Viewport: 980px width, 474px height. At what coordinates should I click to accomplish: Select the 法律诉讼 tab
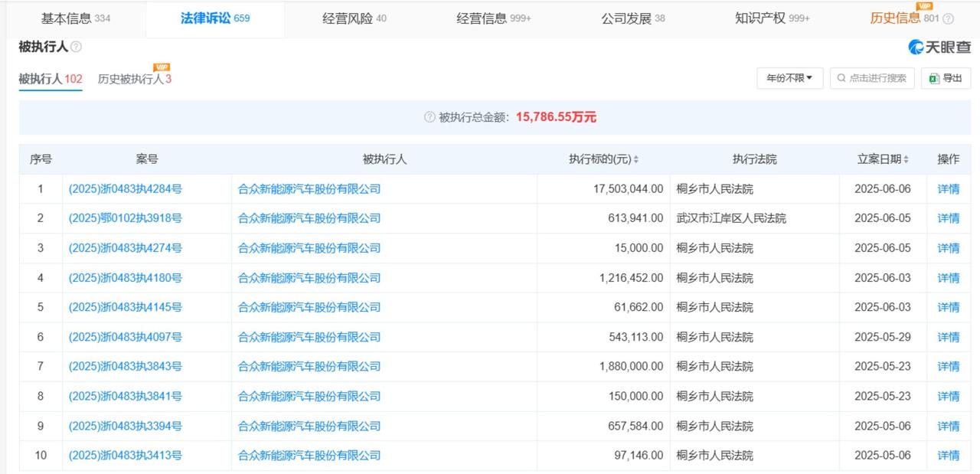pyautogui.click(x=215, y=18)
